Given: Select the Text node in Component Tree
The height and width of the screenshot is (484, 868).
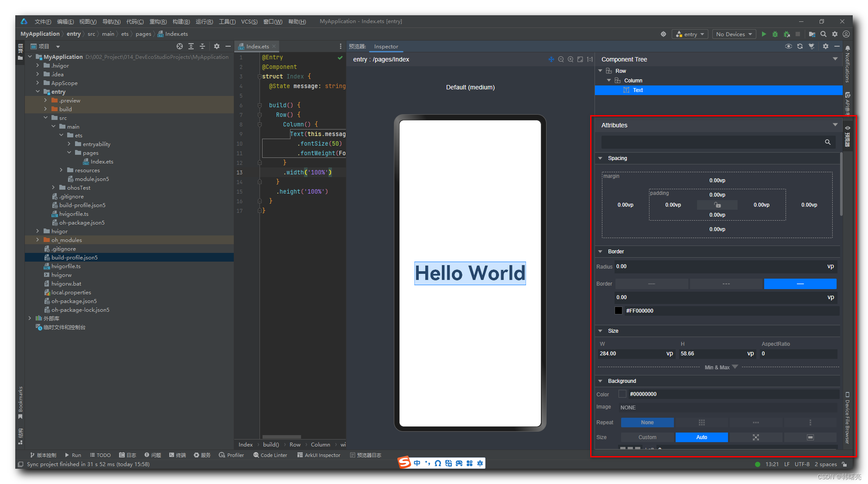Looking at the screenshot, I should (638, 90).
